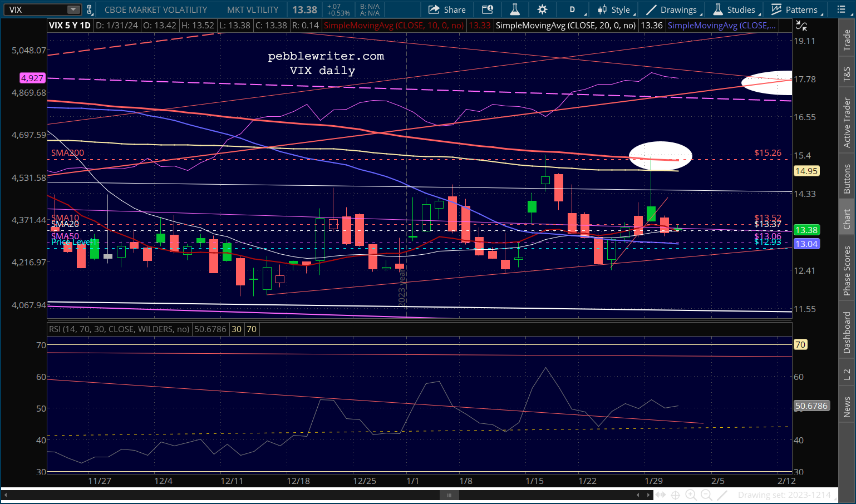
Task: Open the list menu icon at top right
Action: (841, 9)
